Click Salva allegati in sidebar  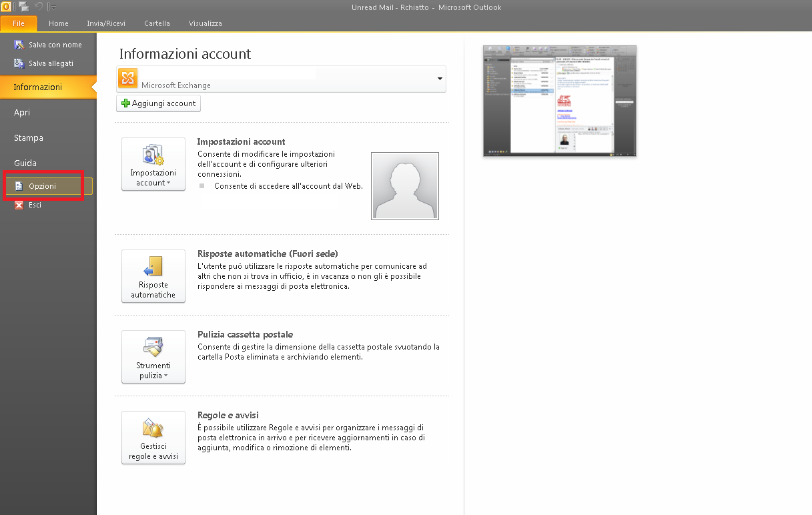pos(44,63)
